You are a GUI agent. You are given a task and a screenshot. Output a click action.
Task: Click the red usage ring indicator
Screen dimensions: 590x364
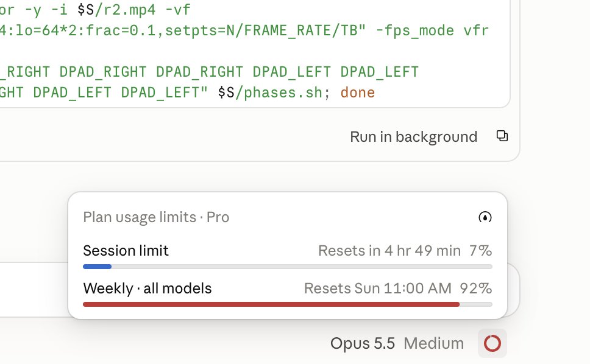492,343
